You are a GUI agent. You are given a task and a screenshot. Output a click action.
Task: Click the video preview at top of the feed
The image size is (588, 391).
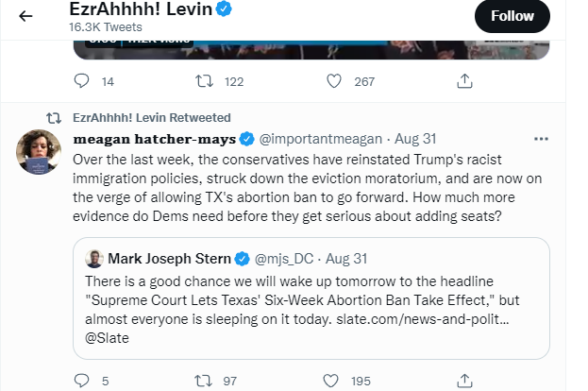pyautogui.click(x=311, y=49)
